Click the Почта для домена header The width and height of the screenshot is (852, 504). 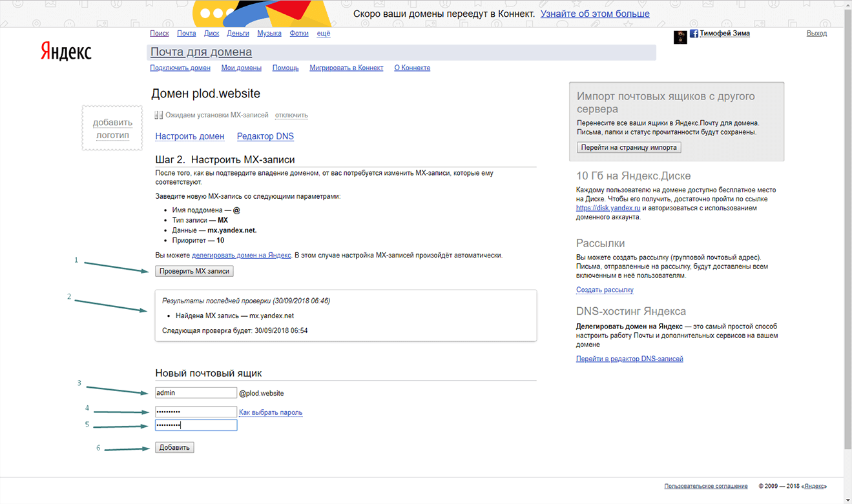(x=201, y=52)
